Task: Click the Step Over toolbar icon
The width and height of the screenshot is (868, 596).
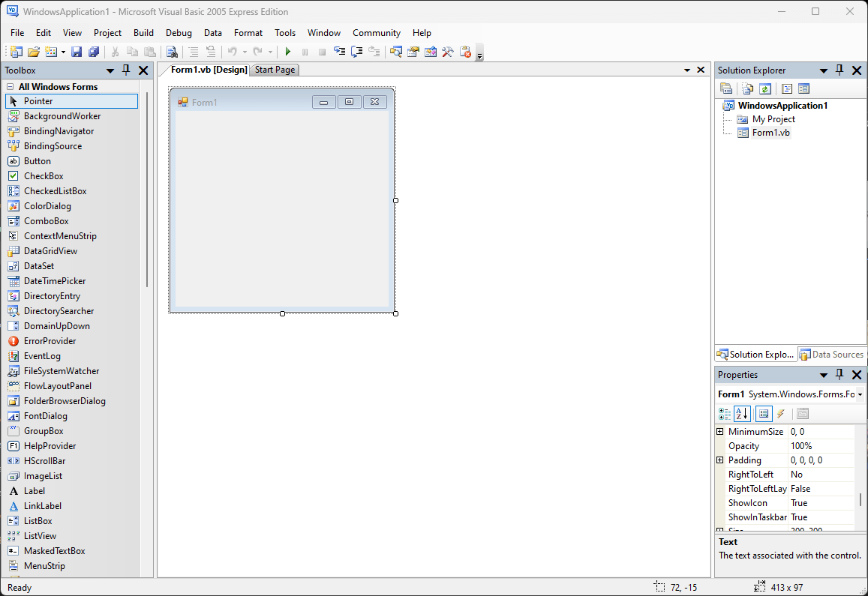Action: click(357, 52)
